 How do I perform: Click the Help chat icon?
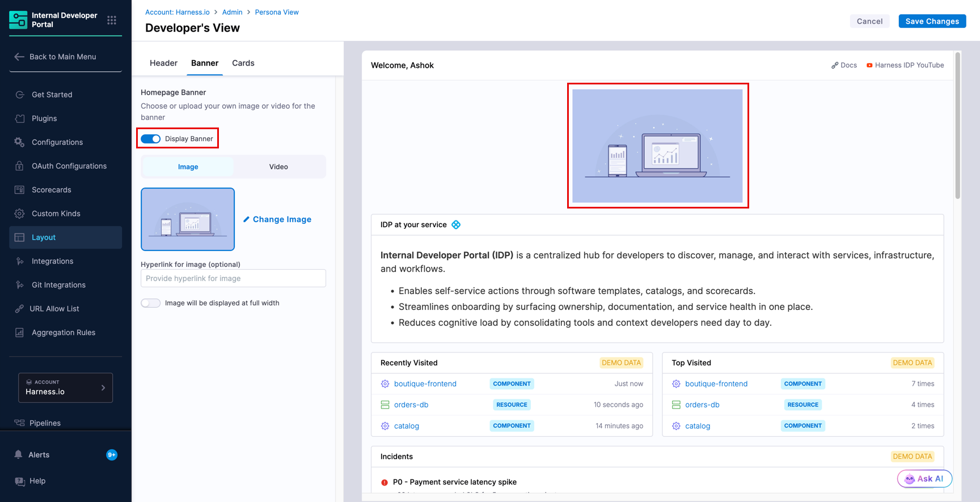click(x=20, y=481)
